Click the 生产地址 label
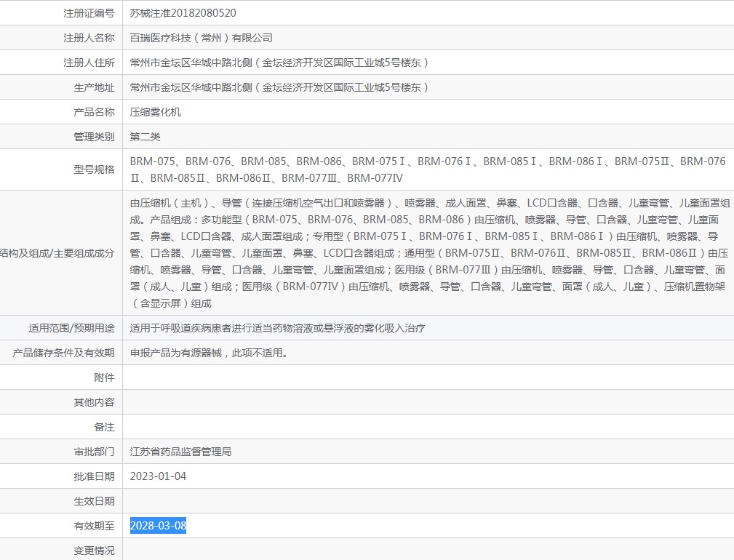The width and height of the screenshot is (734, 560). 94,87
